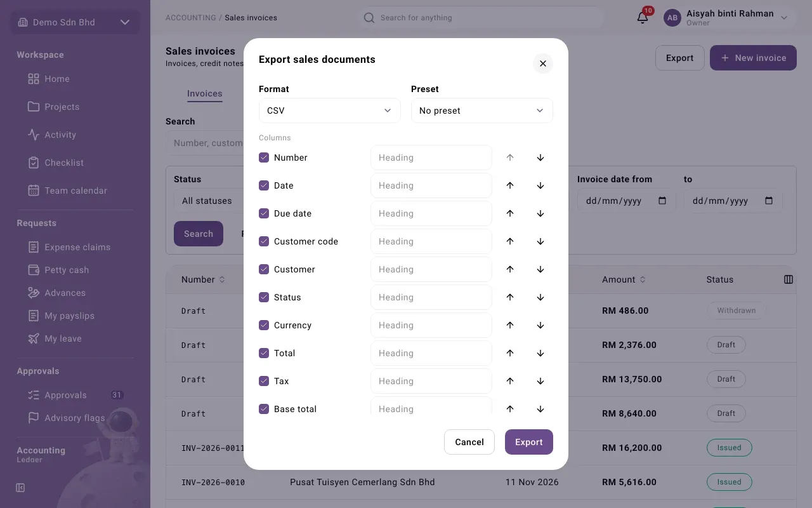
Task: Close the export dialog
Action: [543, 63]
